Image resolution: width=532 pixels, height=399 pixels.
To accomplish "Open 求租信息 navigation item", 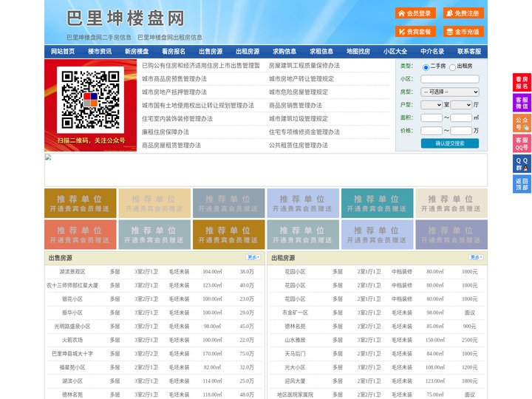I will [x=321, y=52].
